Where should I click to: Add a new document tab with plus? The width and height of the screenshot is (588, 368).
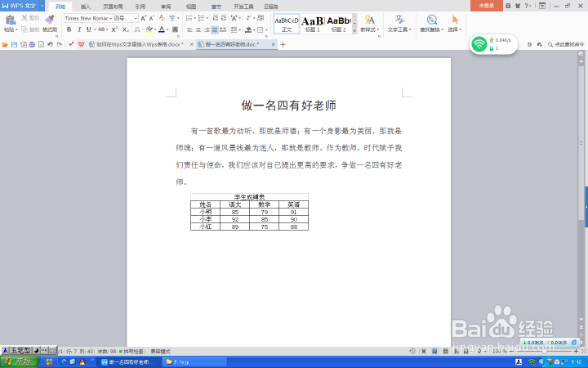(283, 44)
